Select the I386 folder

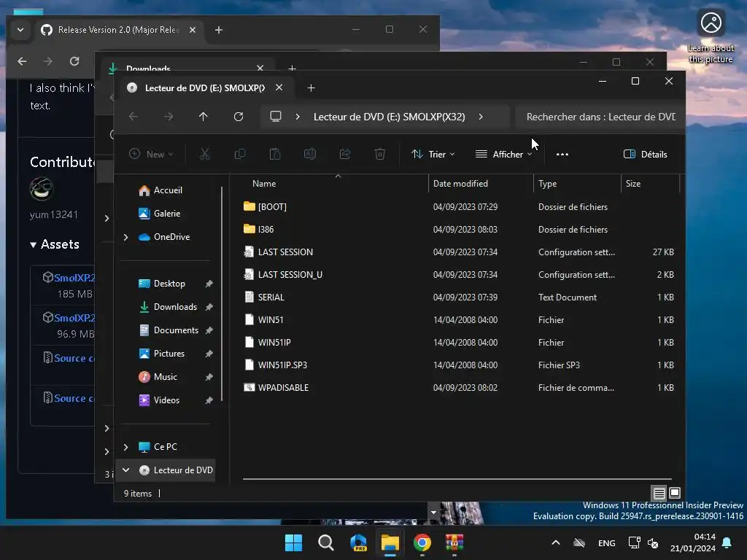click(x=266, y=229)
